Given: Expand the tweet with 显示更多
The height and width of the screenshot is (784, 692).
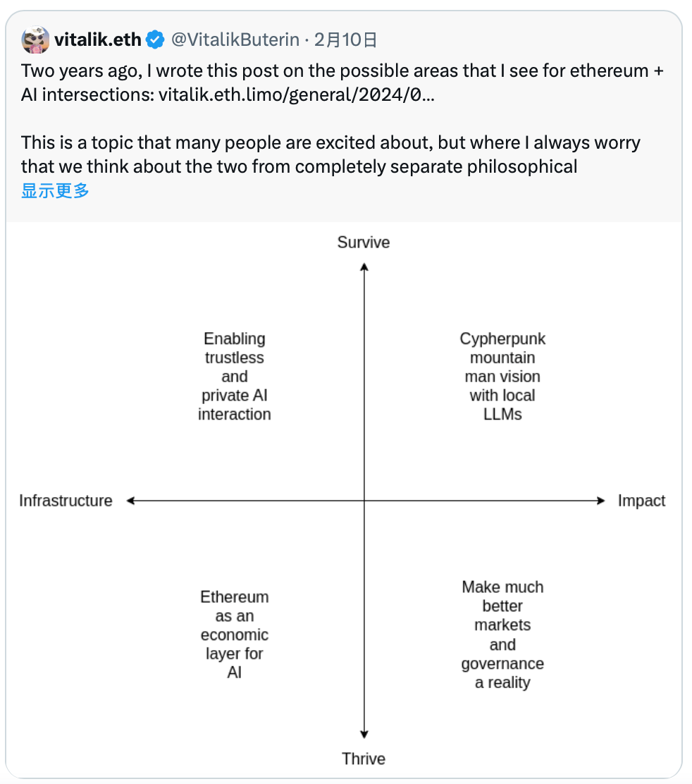Looking at the screenshot, I should (55, 190).
